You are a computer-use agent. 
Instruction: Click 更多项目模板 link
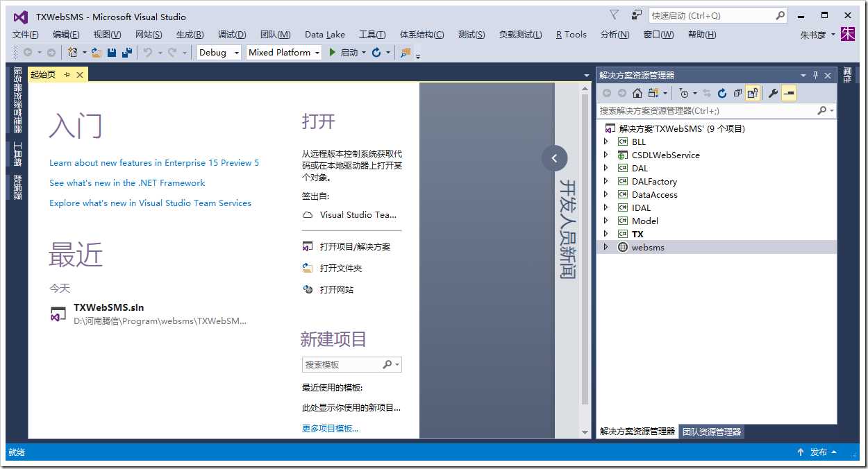click(x=330, y=428)
